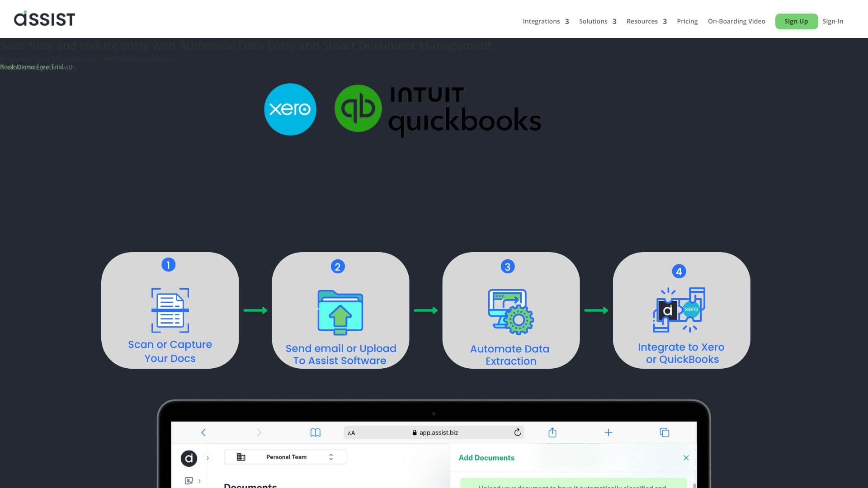Click the Scan or Capture document icon

(170, 310)
